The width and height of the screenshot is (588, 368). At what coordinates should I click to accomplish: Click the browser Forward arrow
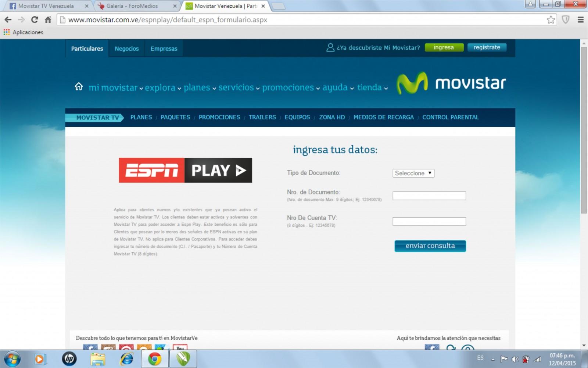(21, 20)
